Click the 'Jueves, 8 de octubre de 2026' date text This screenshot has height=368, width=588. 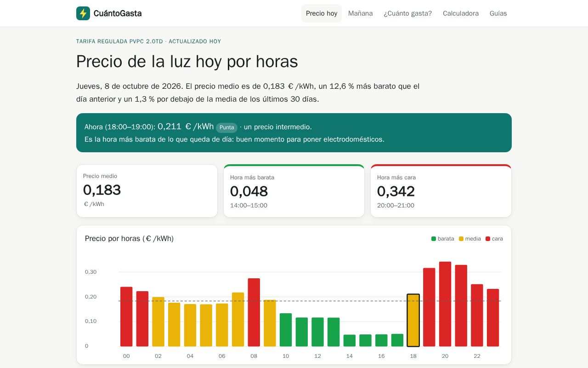(129, 86)
